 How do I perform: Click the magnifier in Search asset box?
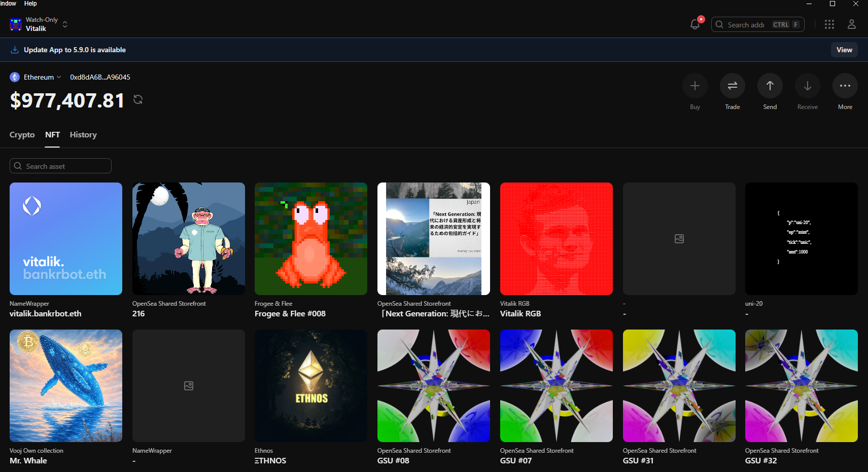coord(18,166)
